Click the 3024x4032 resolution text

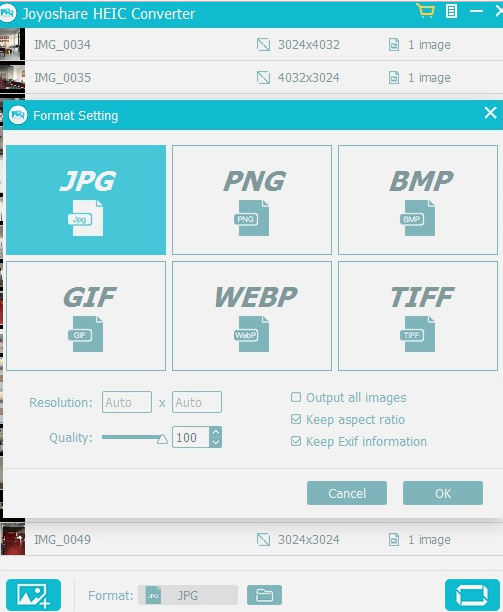[x=309, y=44]
